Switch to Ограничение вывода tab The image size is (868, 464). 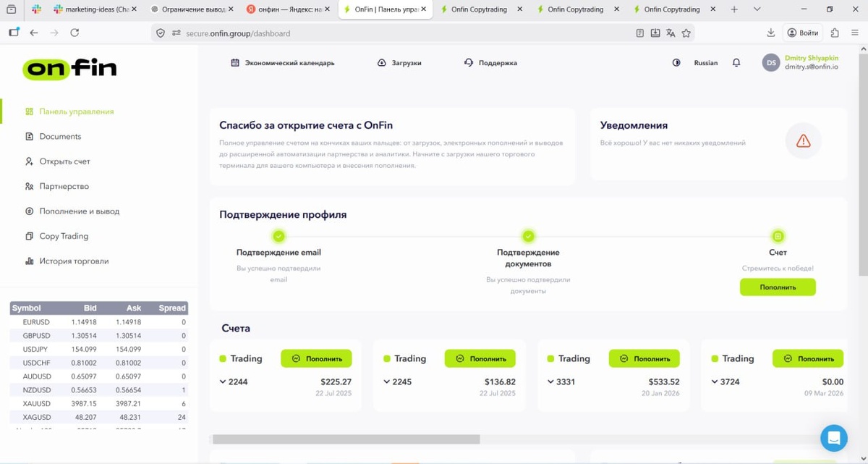coord(192,9)
